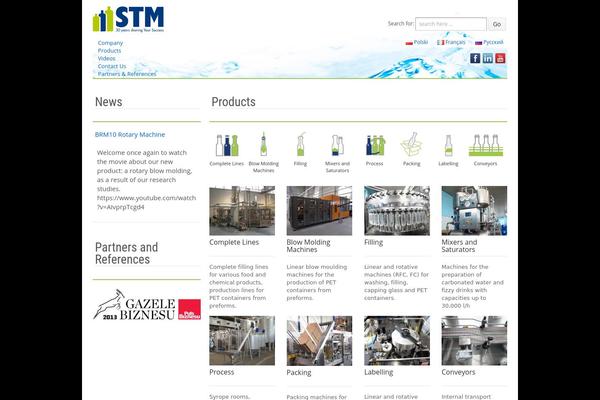The height and width of the screenshot is (400, 600).
Task: Open the Videos menu item
Action: [106, 58]
